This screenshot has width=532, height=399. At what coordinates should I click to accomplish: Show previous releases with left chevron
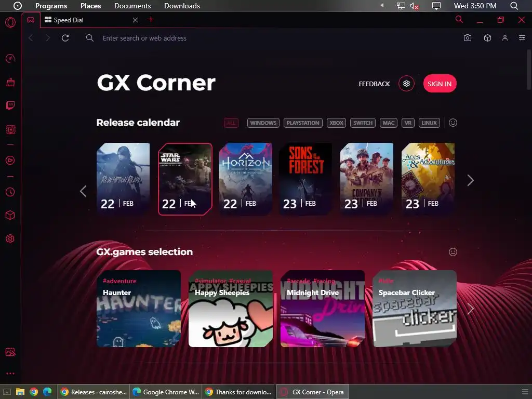point(83,191)
